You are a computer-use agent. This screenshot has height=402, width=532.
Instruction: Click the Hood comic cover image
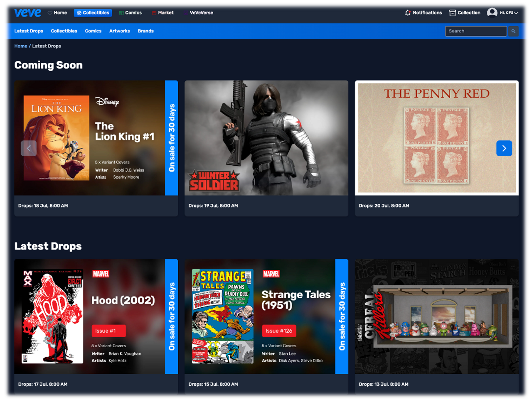click(52, 316)
